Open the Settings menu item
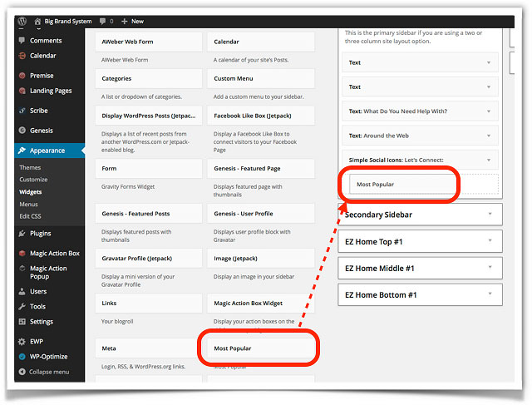This screenshot has height=405, width=532. click(x=42, y=322)
